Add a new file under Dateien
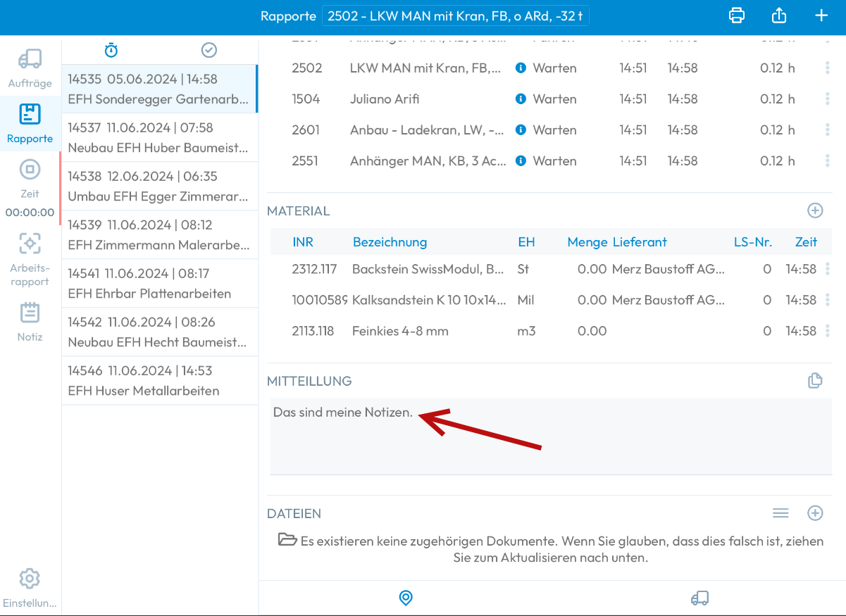The width and height of the screenshot is (846, 616). coord(815,513)
